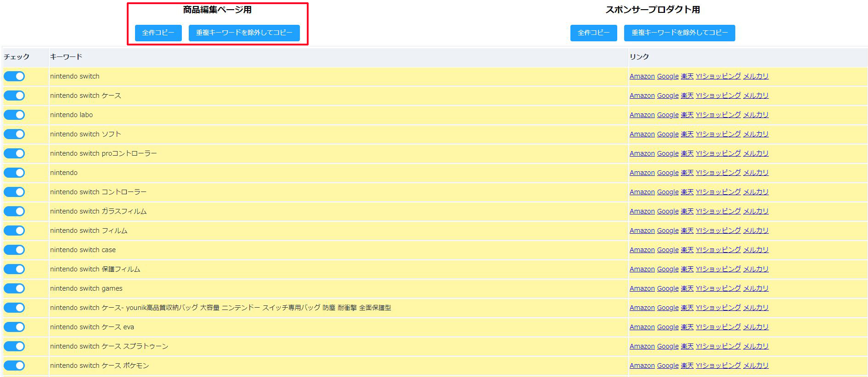Toggle 'nintendo switch games' switch
868x377 pixels.
(x=14, y=288)
